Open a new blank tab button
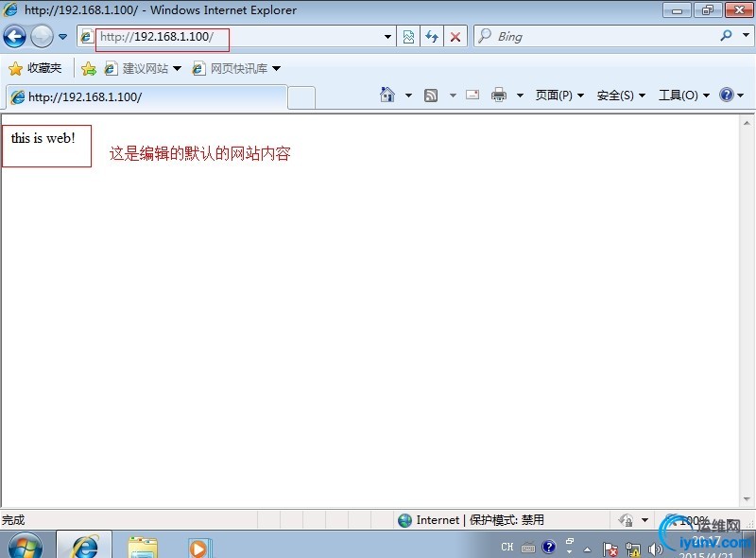The height and width of the screenshot is (558, 756). pos(301,97)
